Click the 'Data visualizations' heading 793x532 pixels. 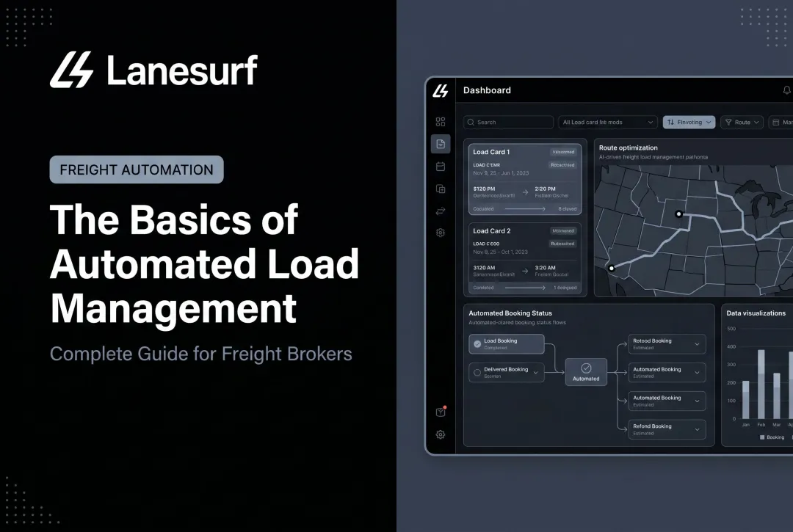pos(756,313)
